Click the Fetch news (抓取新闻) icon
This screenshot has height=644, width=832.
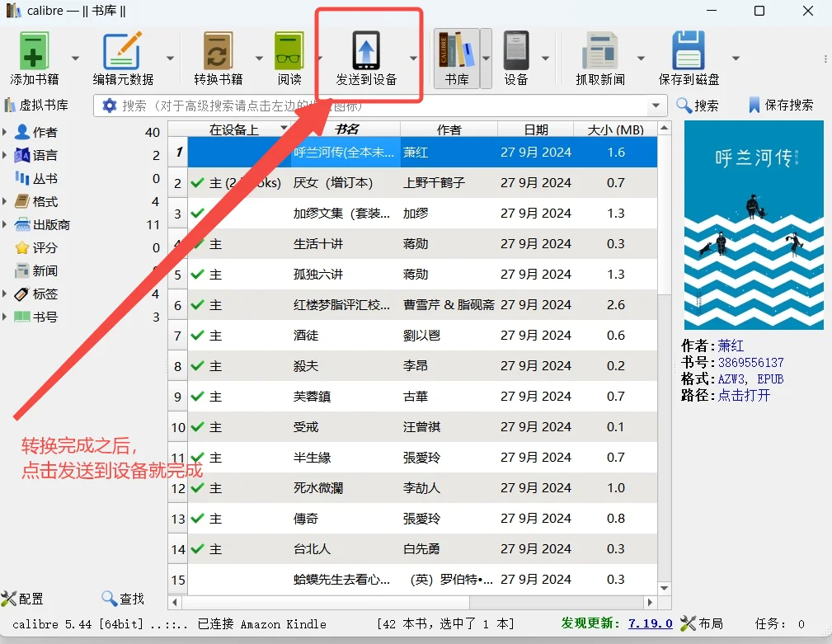600,51
